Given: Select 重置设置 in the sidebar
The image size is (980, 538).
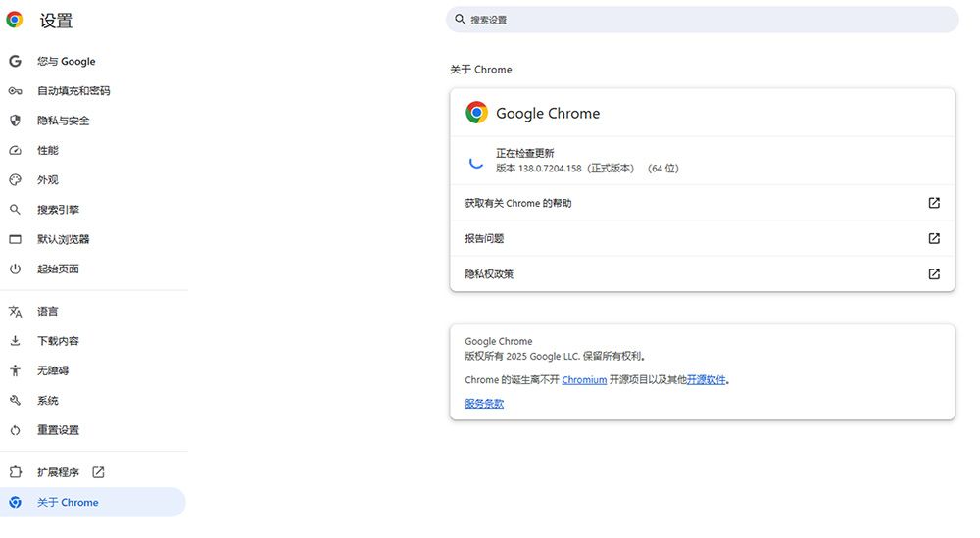Looking at the screenshot, I should [x=58, y=430].
